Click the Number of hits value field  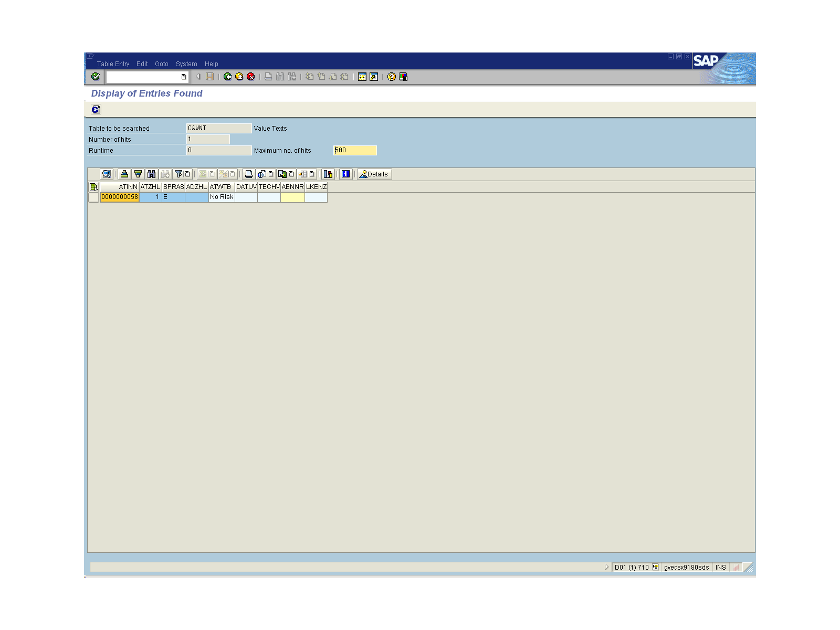208,139
